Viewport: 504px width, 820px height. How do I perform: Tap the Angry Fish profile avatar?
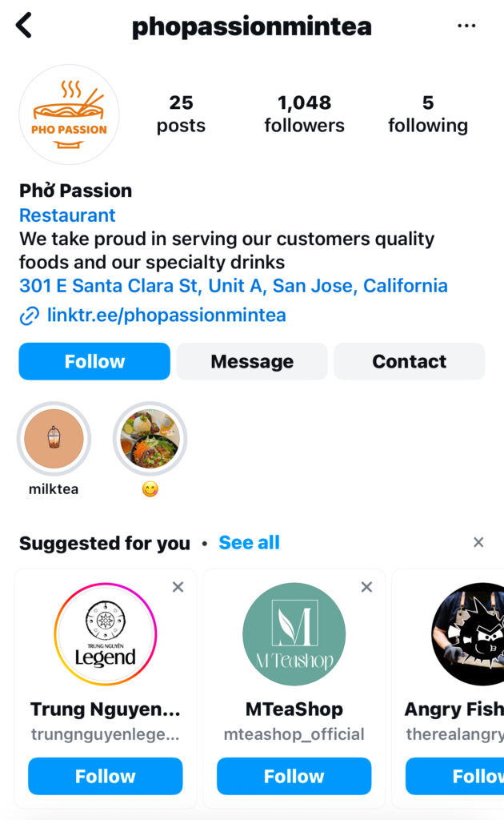click(472, 633)
